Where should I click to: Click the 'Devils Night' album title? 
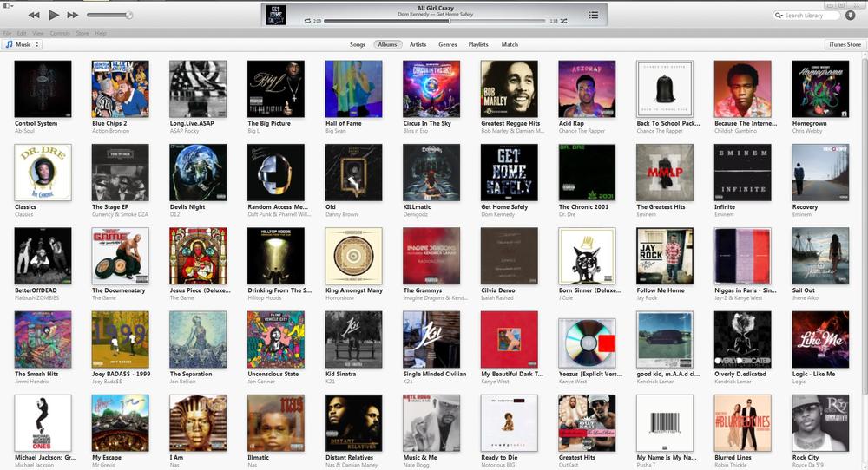187,206
